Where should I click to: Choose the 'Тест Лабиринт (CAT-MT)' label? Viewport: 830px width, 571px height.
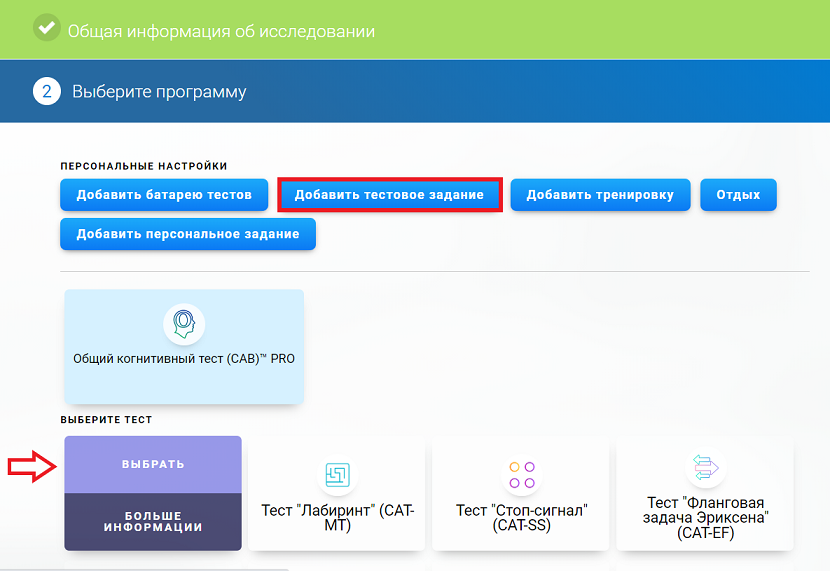(337, 517)
